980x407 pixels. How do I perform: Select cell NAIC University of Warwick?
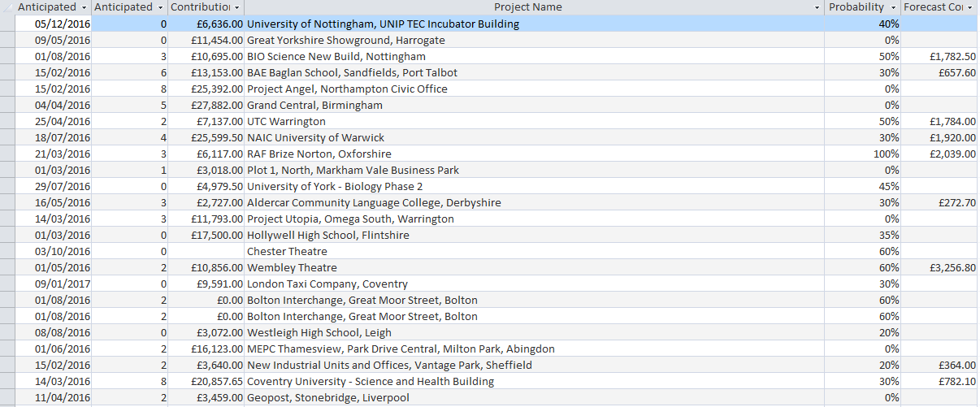pos(535,137)
